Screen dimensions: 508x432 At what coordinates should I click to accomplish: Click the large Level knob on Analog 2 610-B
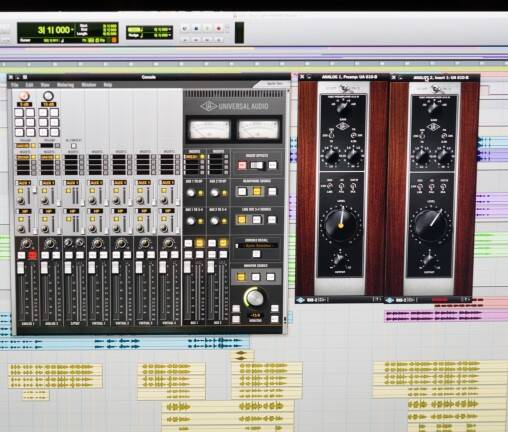[431, 225]
